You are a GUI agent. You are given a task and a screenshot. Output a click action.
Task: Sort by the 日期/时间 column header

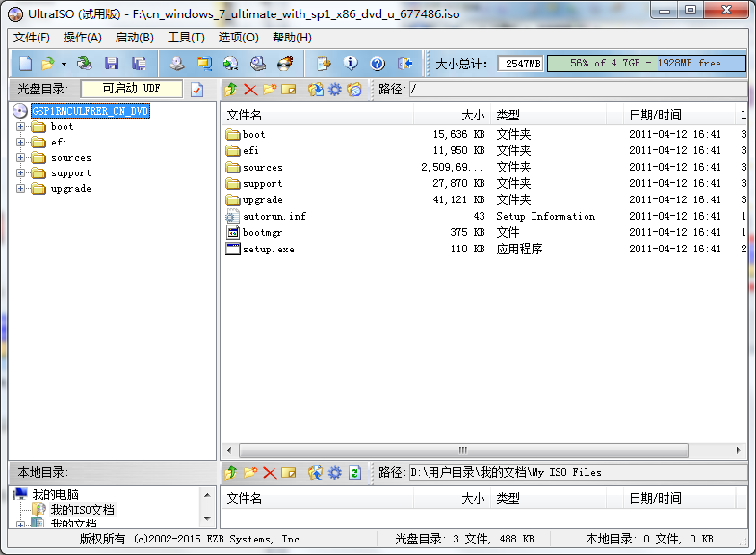[655, 116]
